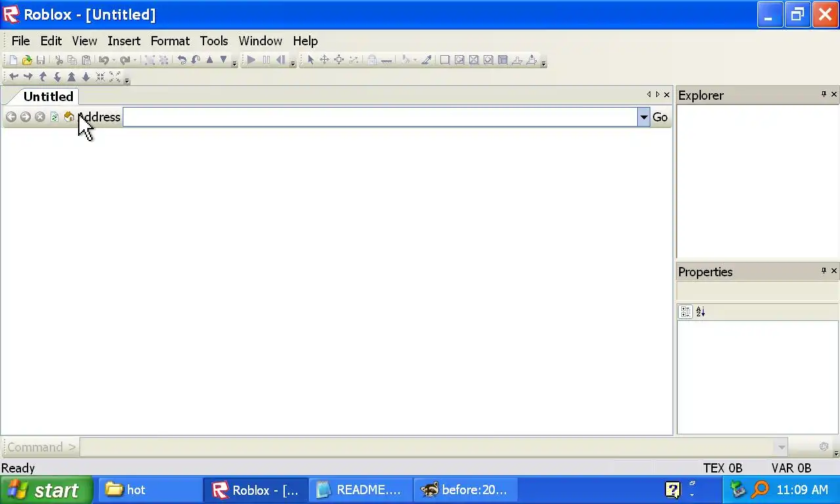The height and width of the screenshot is (504, 840).
Task: Open the Window menu
Action: coord(260,41)
